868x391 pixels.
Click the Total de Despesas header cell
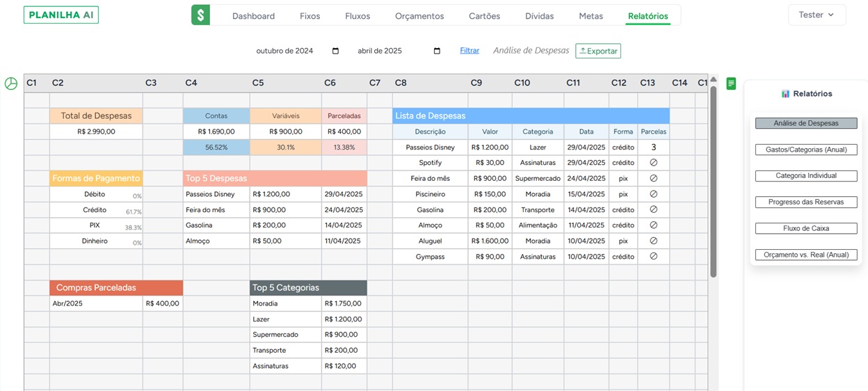(96, 116)
